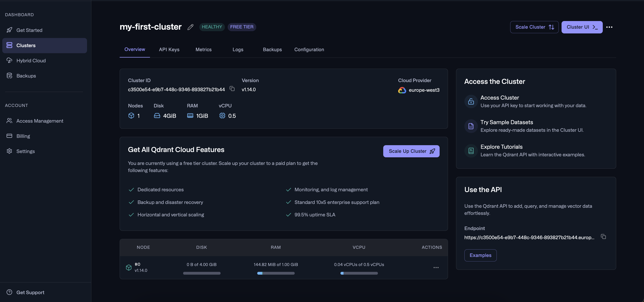Screen dimensions: 644x302
Task: Click the Hybrid Cloud sidebar icon
Action: pyautogui.click(x=9, y=61)
